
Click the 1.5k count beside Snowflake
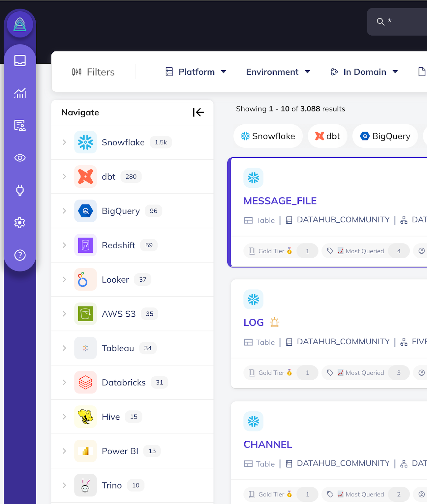coord(161,142)
